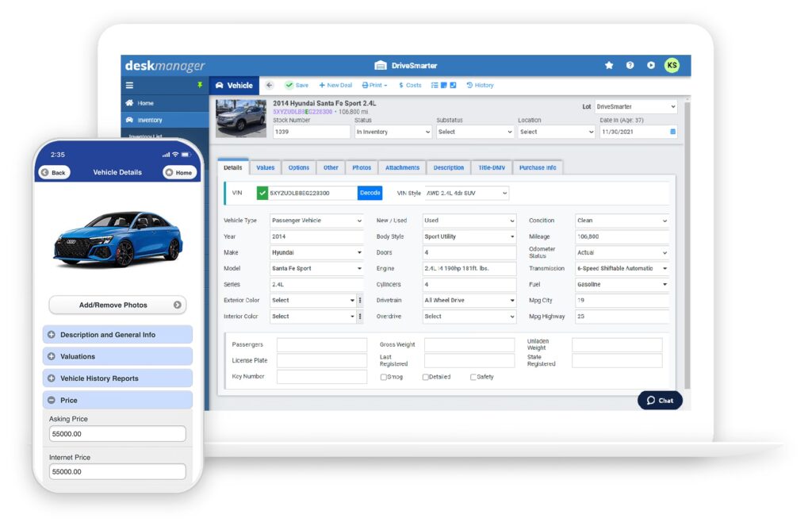
Task: Click the favorites star icon in header
Action: coord(609,65)
